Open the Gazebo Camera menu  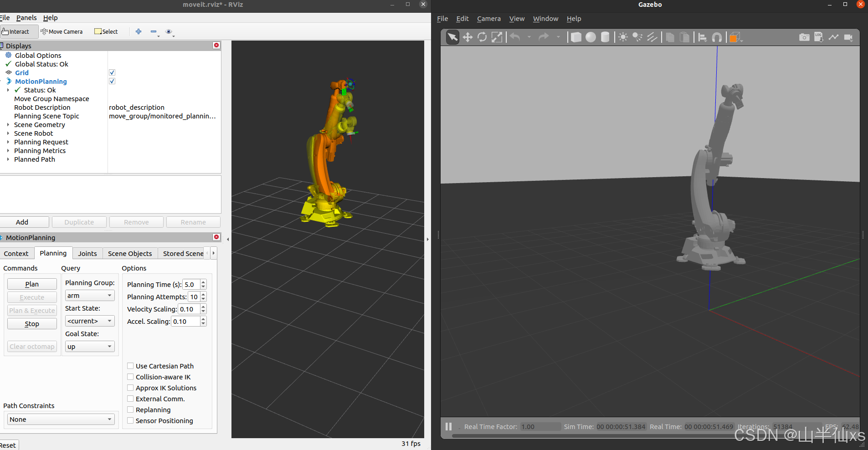coord(489,19)
